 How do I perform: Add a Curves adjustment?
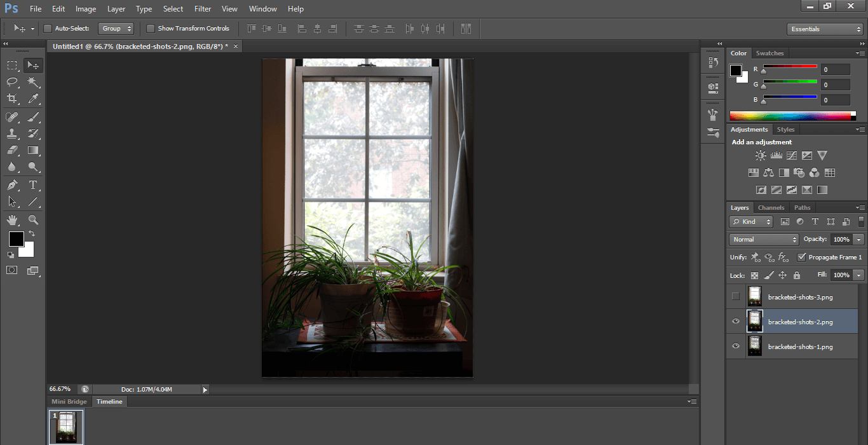tap(792, 155)
